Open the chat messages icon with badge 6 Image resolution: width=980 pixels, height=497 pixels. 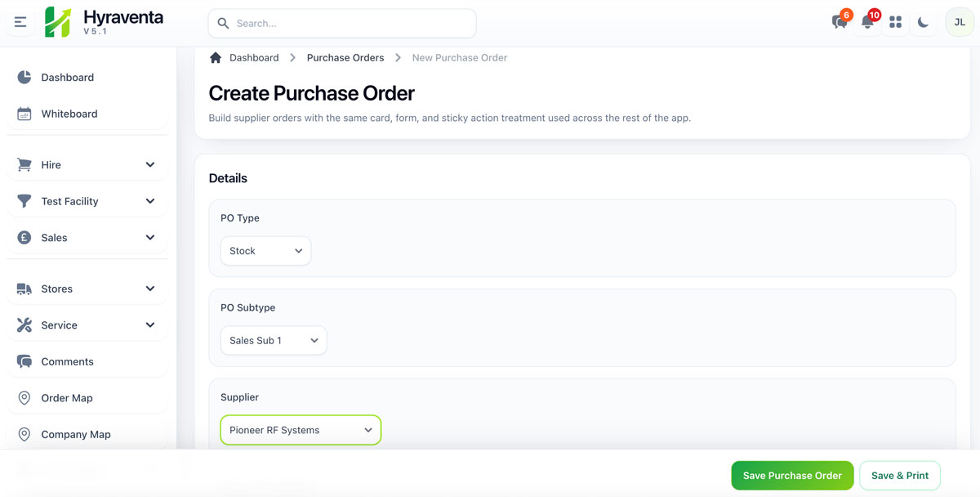[840, 22]
